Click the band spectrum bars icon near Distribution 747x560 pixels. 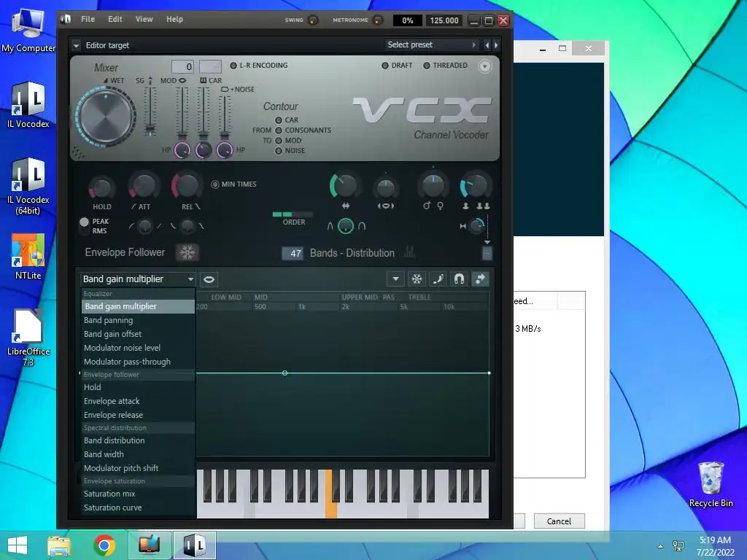410,252
